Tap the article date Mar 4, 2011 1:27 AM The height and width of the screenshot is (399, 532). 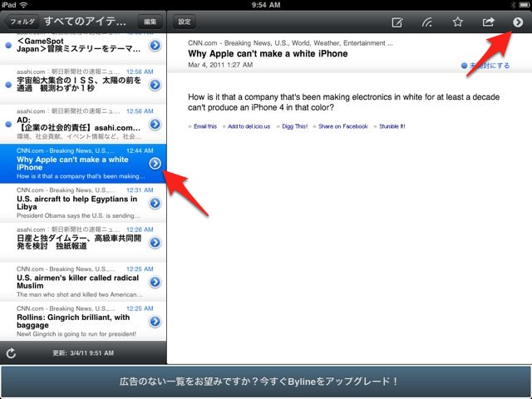tap(220, 65)
